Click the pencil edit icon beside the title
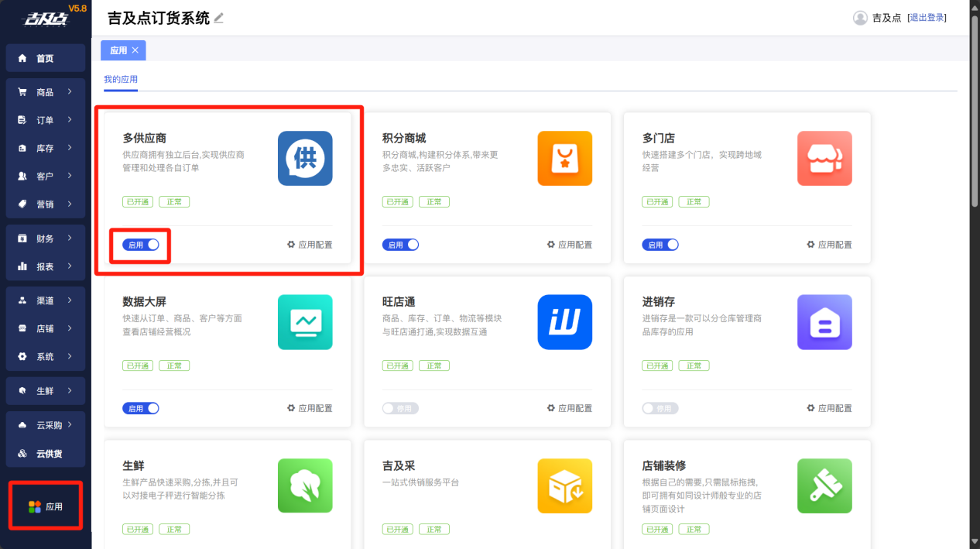This screenshot has width=980, height=549. pyautogui.click(x=219, y=19)
